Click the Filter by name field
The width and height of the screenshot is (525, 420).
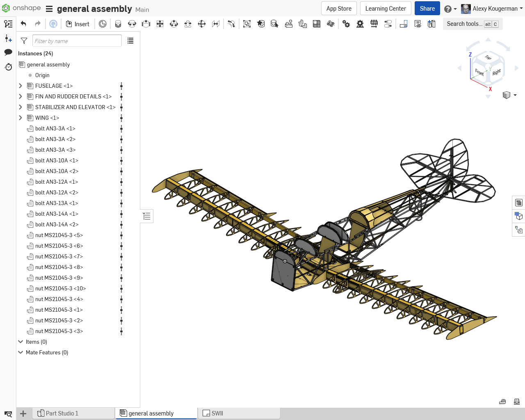[x=77, y=41]
